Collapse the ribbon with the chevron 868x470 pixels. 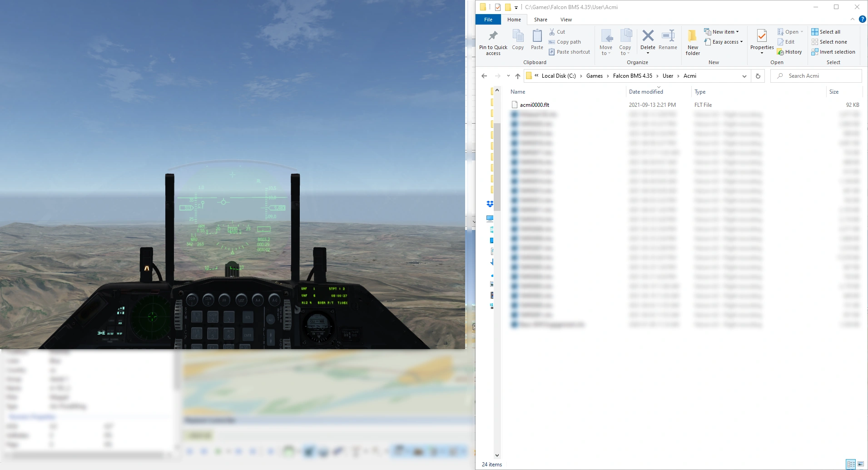(852, 19)
